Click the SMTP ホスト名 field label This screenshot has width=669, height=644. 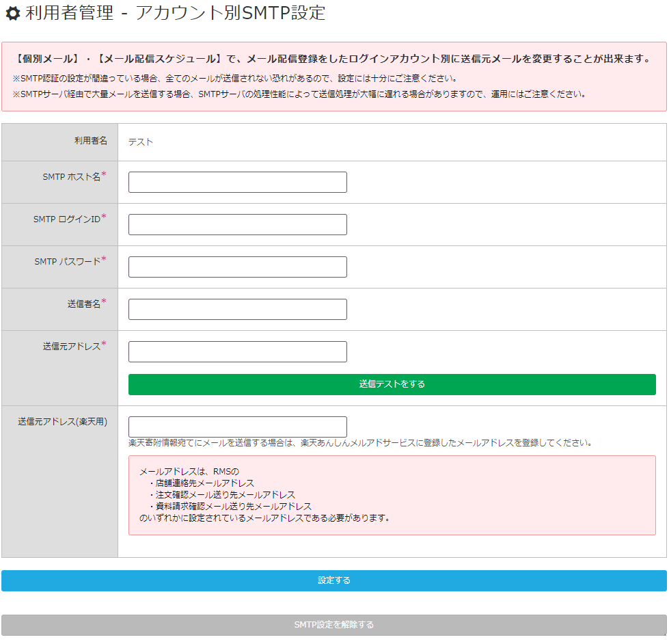click(71, 176)
